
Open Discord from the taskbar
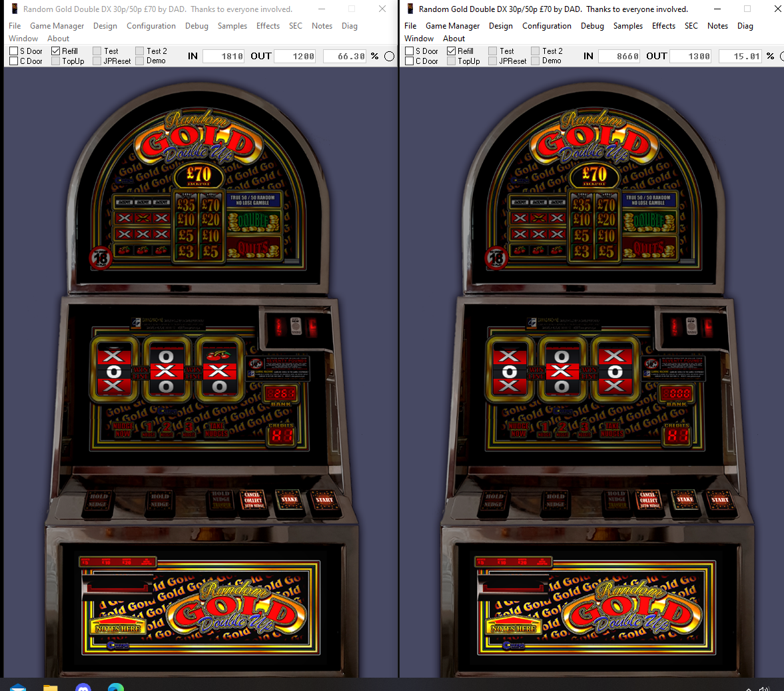83,687
